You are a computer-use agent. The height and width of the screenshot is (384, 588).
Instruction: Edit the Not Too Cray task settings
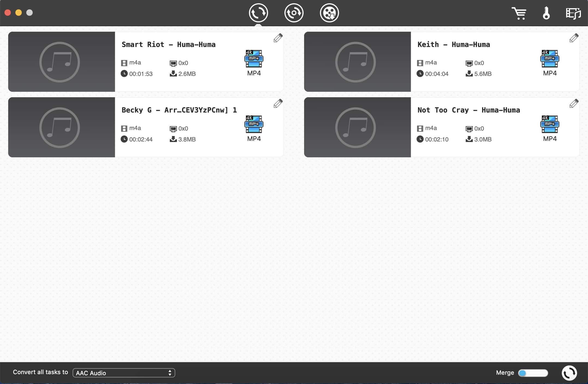(x=574, y=104)
